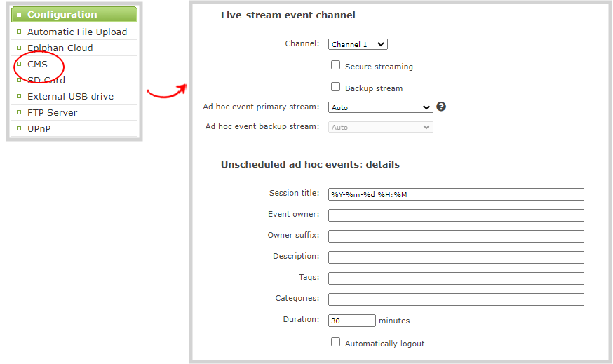The image size is (613, 364).
Task: Select the Description text field
Action: tap(456, 257)
